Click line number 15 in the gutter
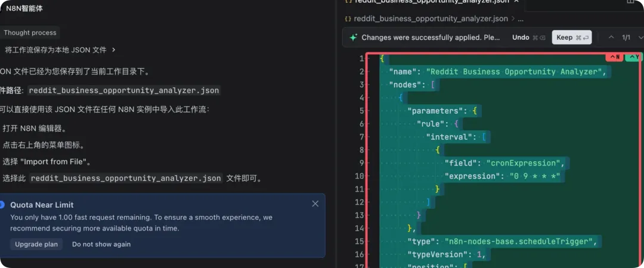This screenshot has height=268, width=644. click(x=360, y=241)
